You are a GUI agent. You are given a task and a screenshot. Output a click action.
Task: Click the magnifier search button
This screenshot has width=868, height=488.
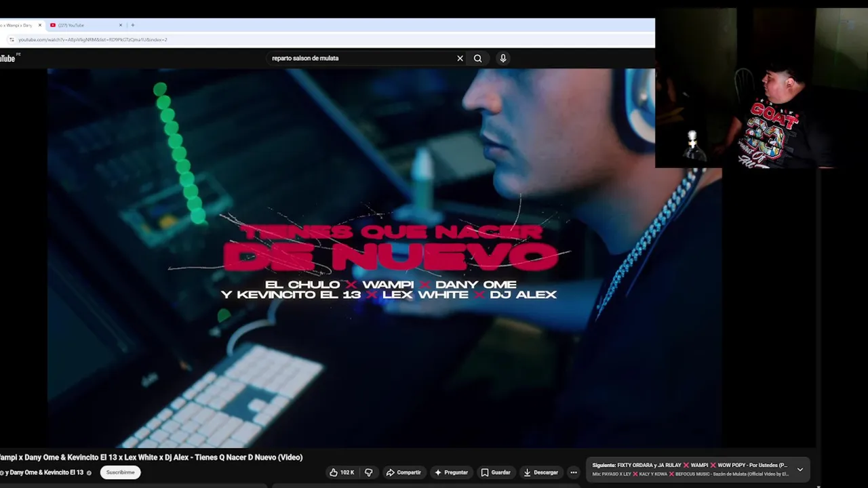477,58
